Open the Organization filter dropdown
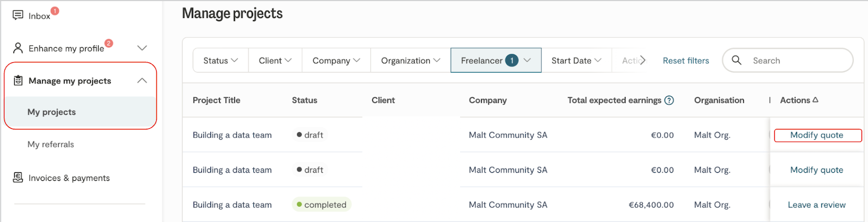The height and width of the screenshot is (222, 868). point(410,61)
